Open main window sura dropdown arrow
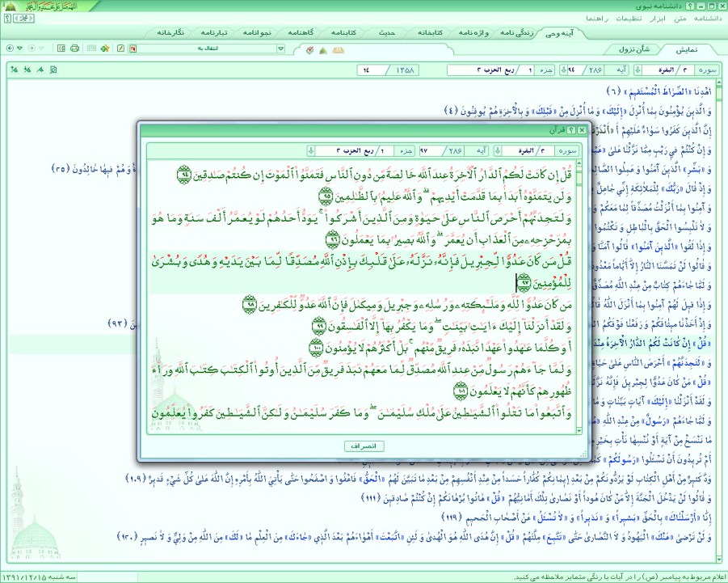This screenshot has width=728, height=583. point(638,70)
